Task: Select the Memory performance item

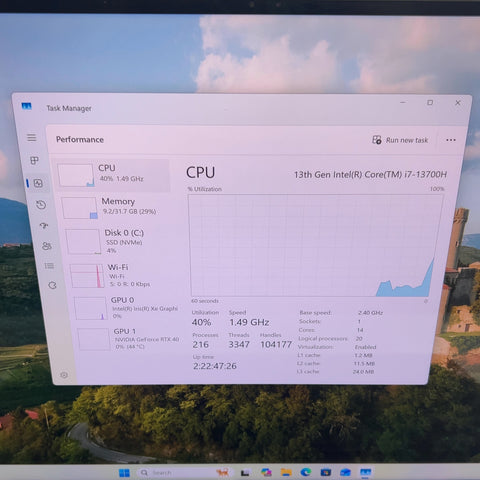Action: tap(118, 207)
